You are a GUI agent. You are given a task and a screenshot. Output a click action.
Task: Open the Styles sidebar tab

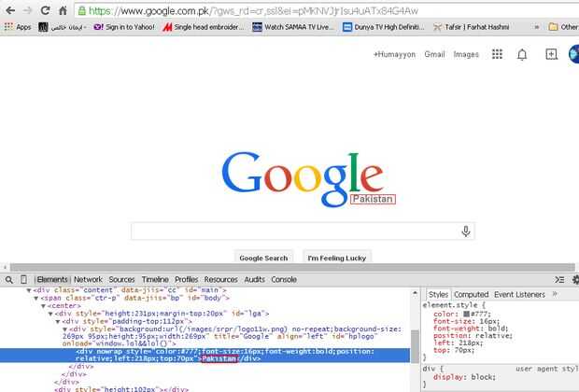coord(438,295)
